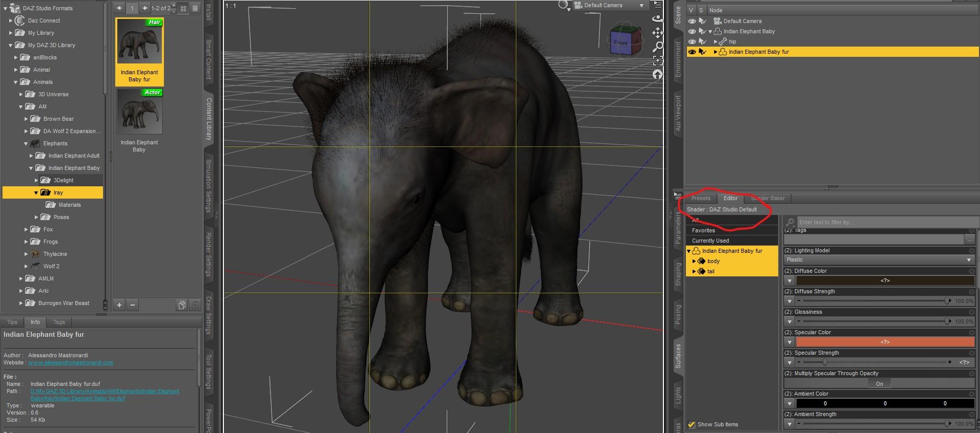
Task: Toggle visibility of Default Camera
Action: coord(692,21)
